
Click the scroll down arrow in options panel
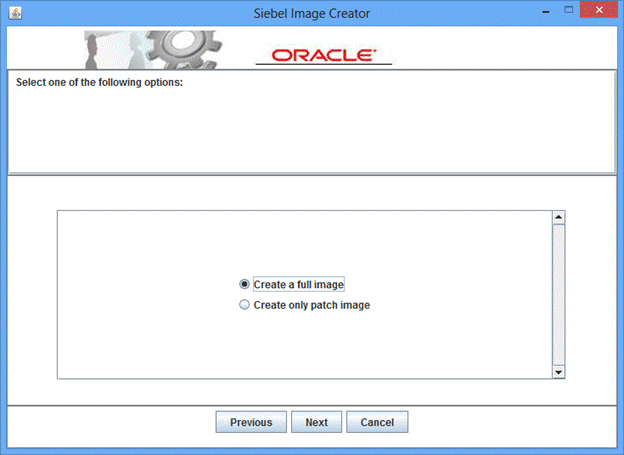click(559, 372)
